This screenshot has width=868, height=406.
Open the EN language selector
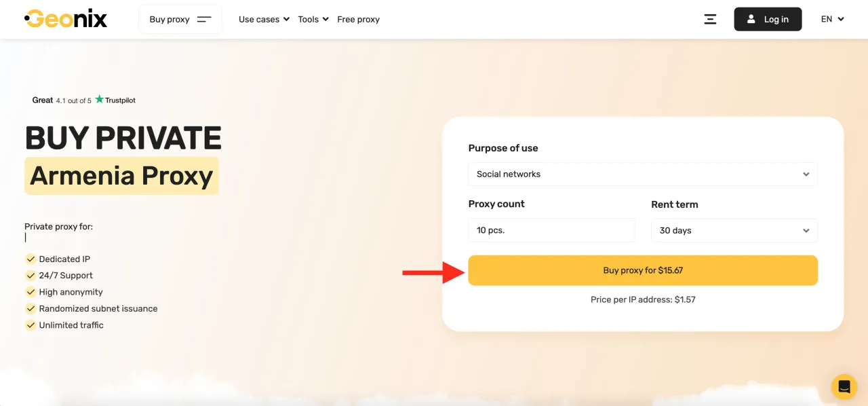pyautogui.click(x=832, y=19)
